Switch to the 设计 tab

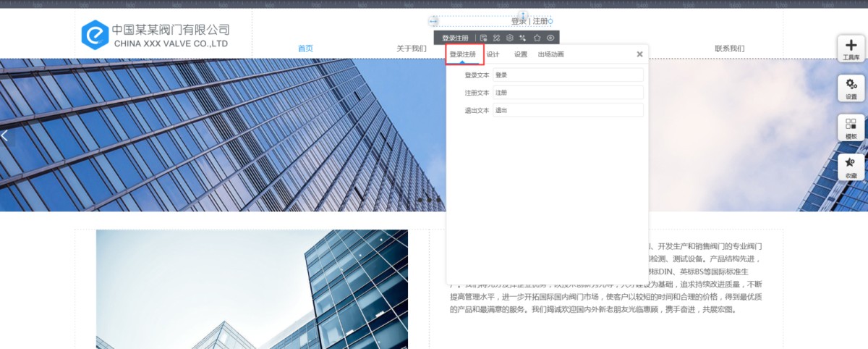click(x=493, y=54)
